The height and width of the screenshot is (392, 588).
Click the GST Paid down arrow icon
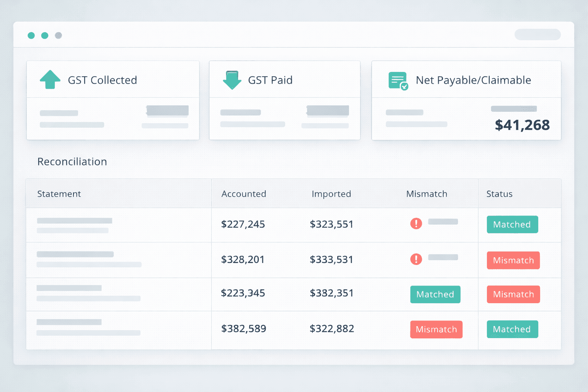[x=232, y=80]
